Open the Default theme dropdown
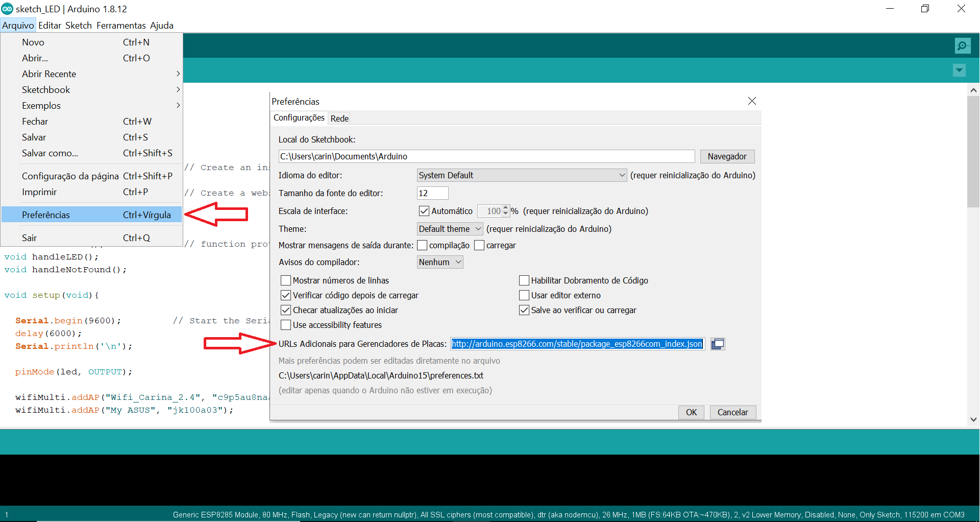 (450, 229)
